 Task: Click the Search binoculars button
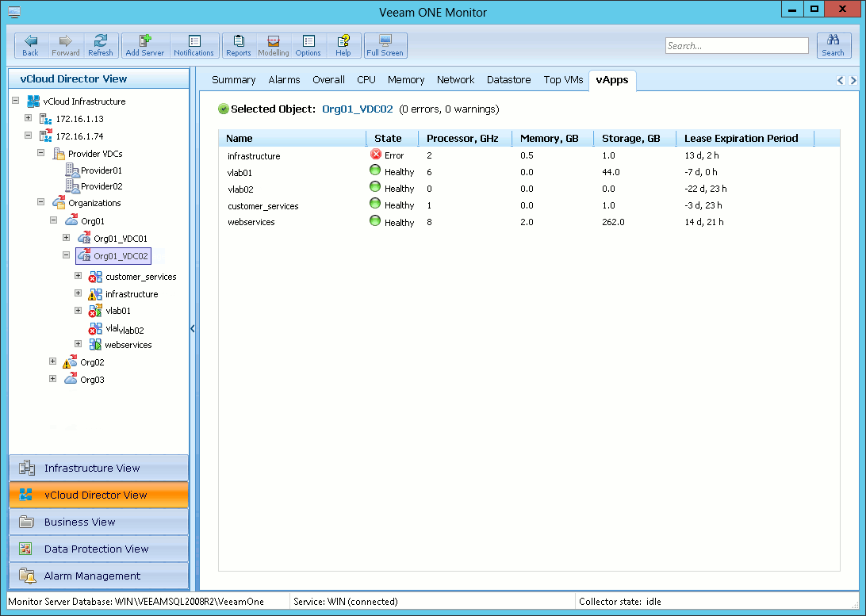(x=833, y=45)
